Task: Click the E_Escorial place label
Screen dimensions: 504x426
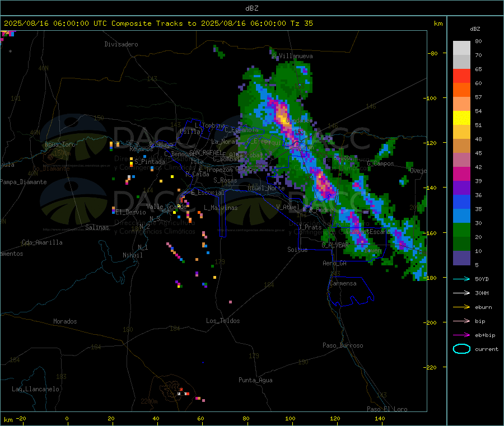Action: (208, 193)
